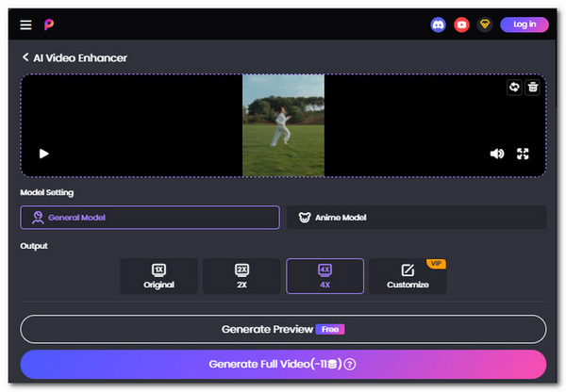Play the video preview
Image resolution: width=566 pixels, height=392 pixels.
coord(43,154)
